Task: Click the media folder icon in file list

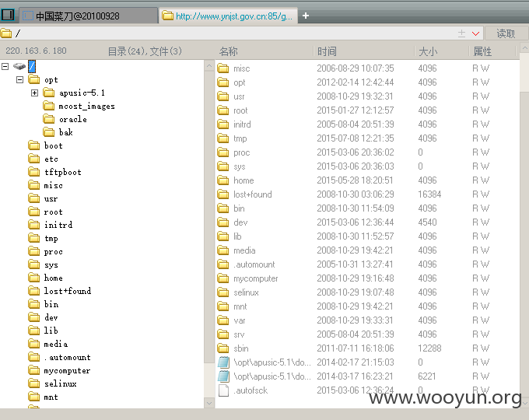Action: (223, 250)
